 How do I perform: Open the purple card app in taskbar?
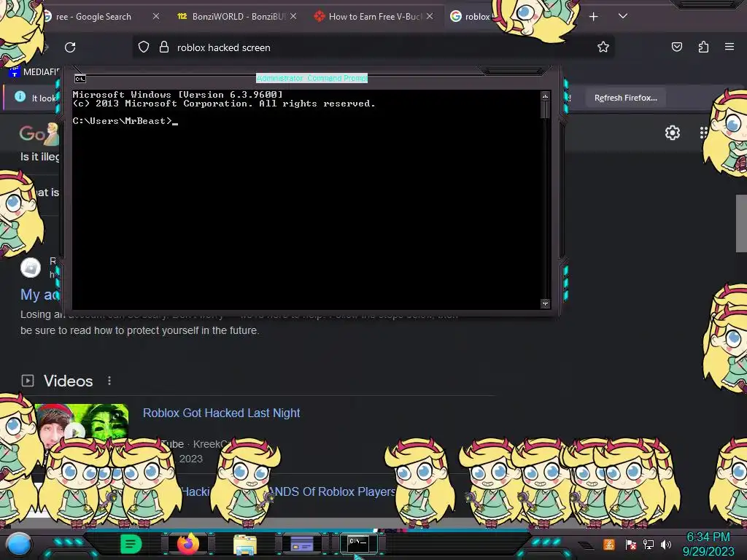coord(301,544)
